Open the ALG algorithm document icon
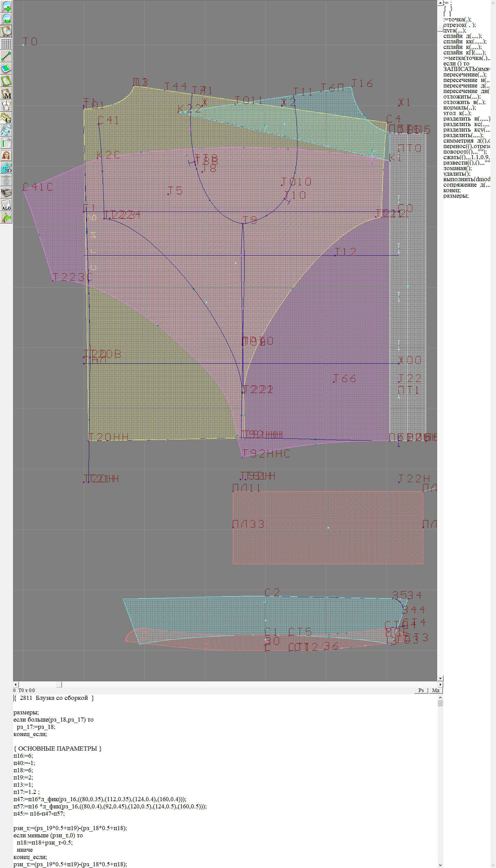The height and width of the screenshot is (868, 496). pyautogui.click(x=6, y=205)
